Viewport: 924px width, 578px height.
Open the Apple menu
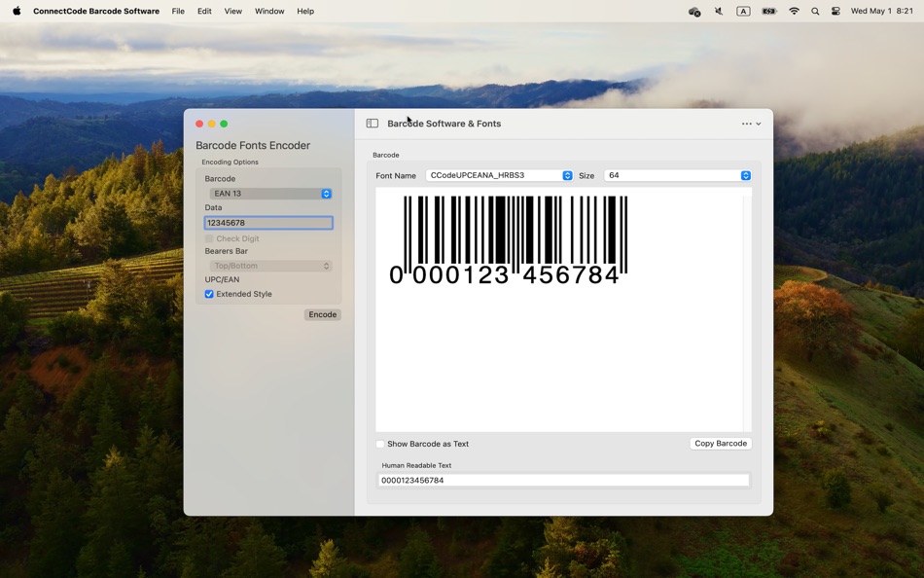17,11
